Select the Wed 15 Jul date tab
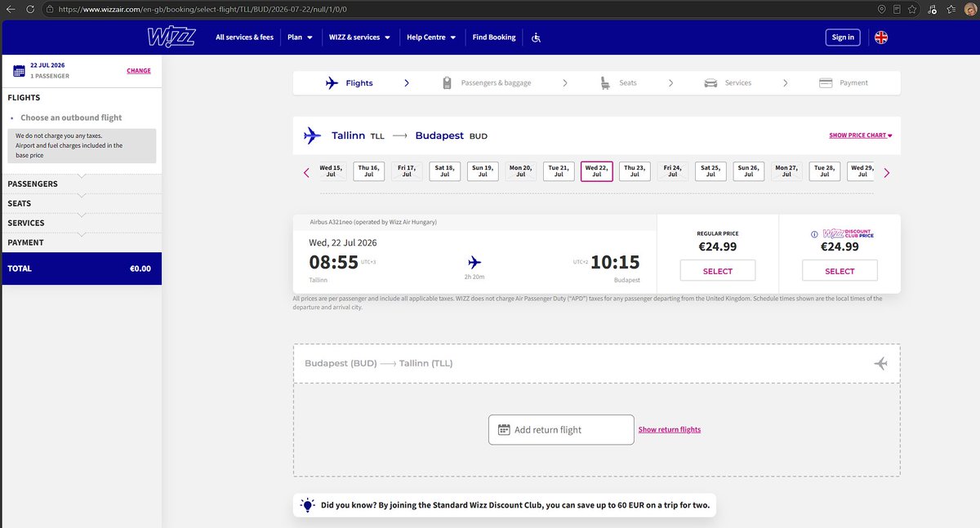Image resolution: width=980 pixels, height=528 pixels. coord(331,171)
